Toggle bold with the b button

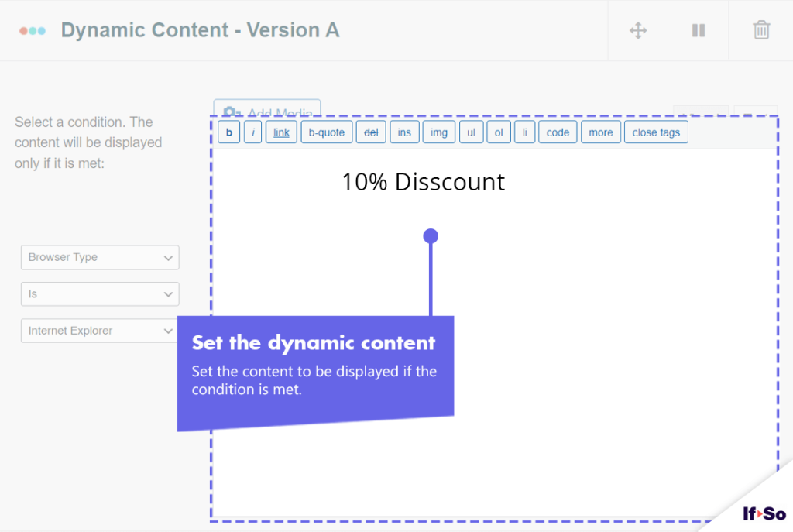coord(229,132)
